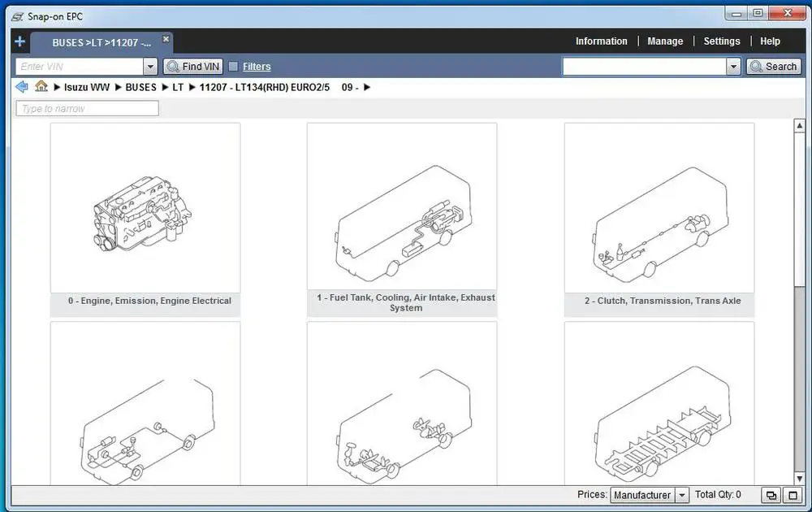Click the Find VIN button
Image resolution: width=812 pixels, height=512 pixels.
[x=193, y=67]
